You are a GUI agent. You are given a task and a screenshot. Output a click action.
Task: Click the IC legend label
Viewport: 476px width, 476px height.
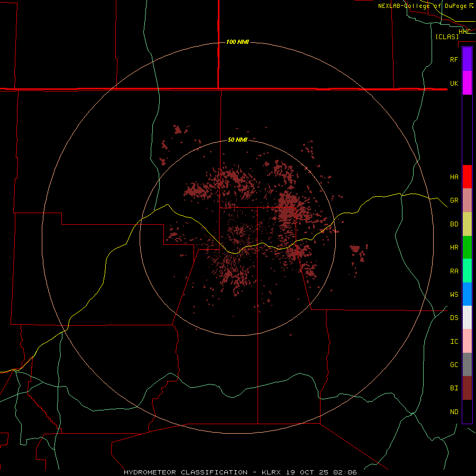pos(454,342)
